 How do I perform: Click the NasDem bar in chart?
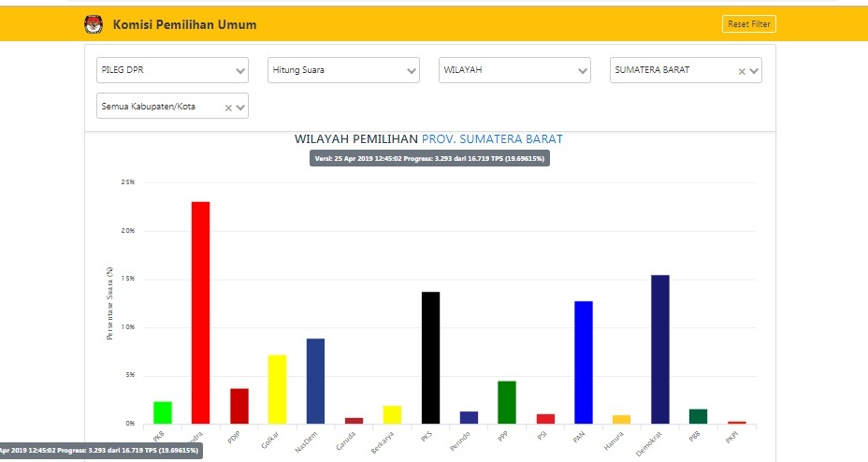315,381
